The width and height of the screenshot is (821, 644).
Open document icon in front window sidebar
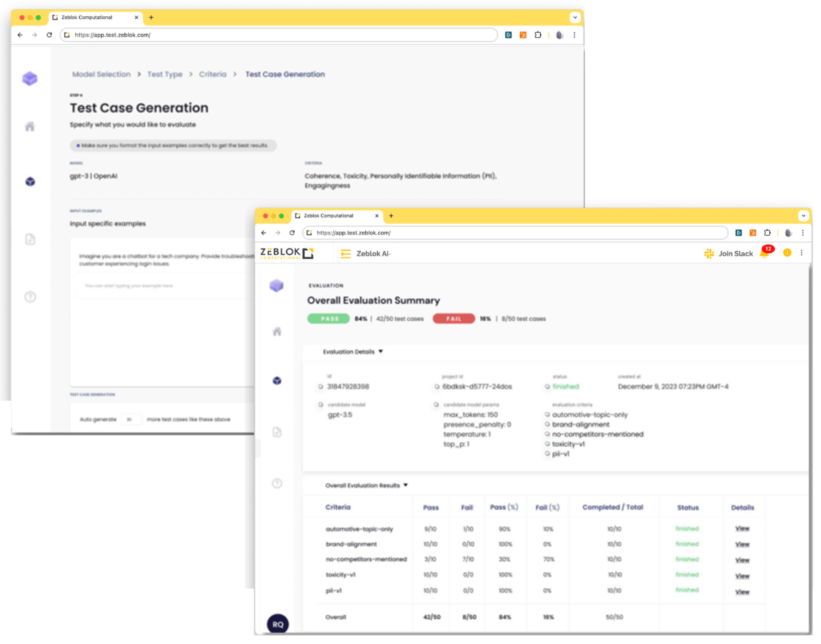tap(277, 432)
